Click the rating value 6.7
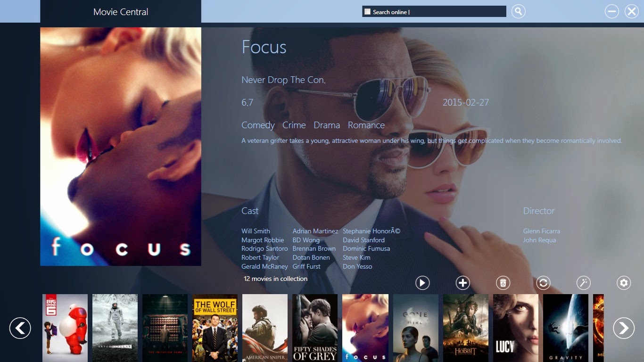644x362 pixels. click(x=248, y=102)
